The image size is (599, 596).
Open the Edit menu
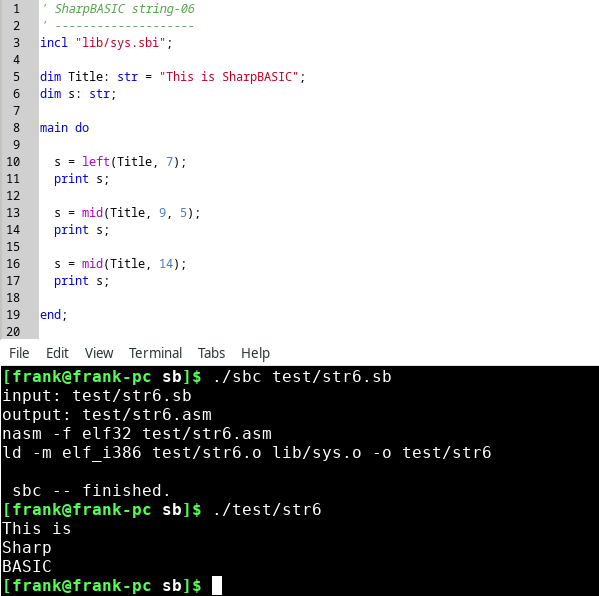(57, 353)
